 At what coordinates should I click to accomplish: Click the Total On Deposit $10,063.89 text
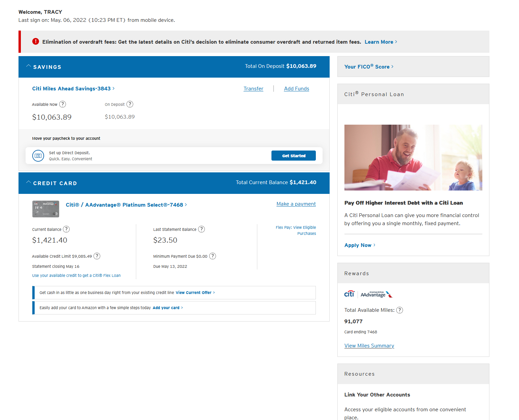281,66
